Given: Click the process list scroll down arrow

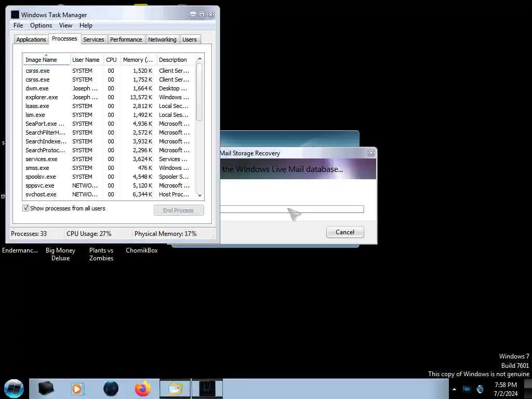Looking at the screenshot, I should click(199, 196).
